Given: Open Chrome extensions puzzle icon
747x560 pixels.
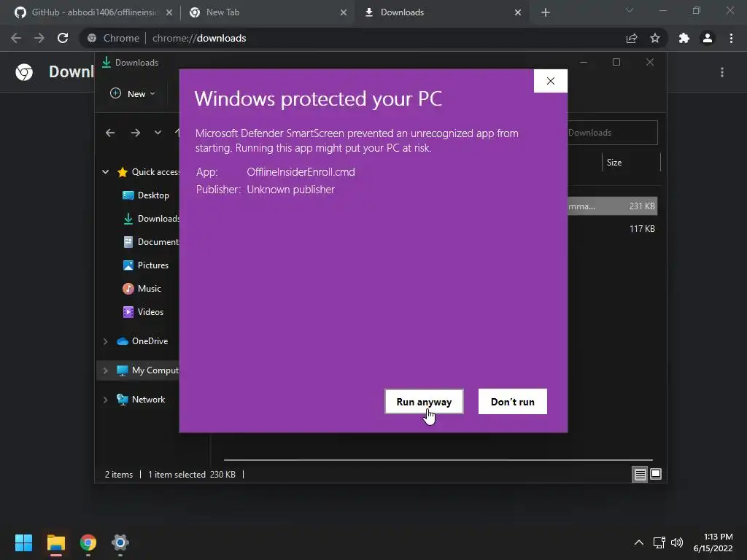Looking at the screenshot, I should (x=684, y=38).
